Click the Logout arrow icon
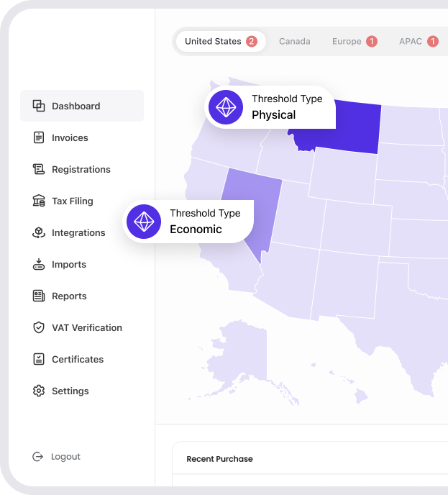 point(38,456)
